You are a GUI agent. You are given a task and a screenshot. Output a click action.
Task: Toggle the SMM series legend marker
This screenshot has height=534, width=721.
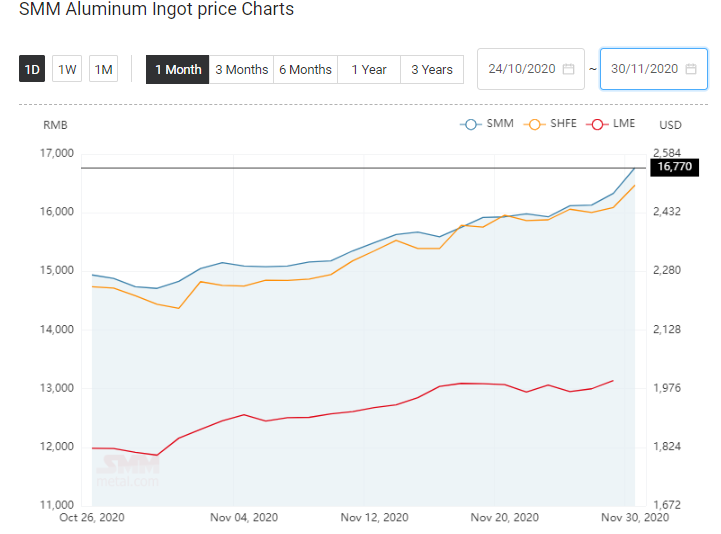click(470, 124)
